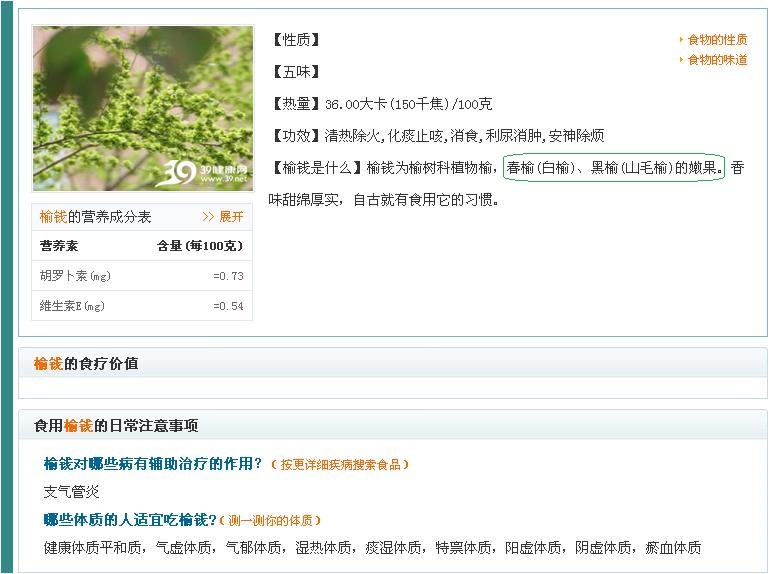773x574 pixels.
Task: Click the circled 春榆(白榆)、黑榆 highlighted text
Action: (614, 168)
